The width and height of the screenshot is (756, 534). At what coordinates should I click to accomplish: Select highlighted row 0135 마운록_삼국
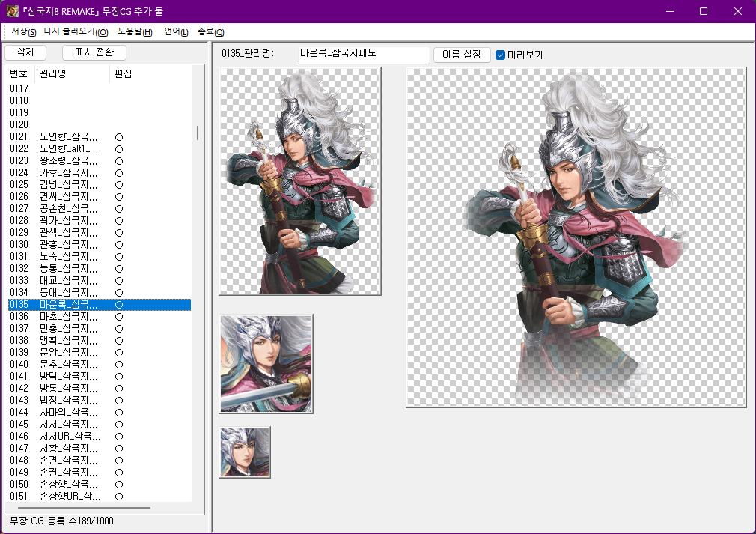tap(100, 304)
